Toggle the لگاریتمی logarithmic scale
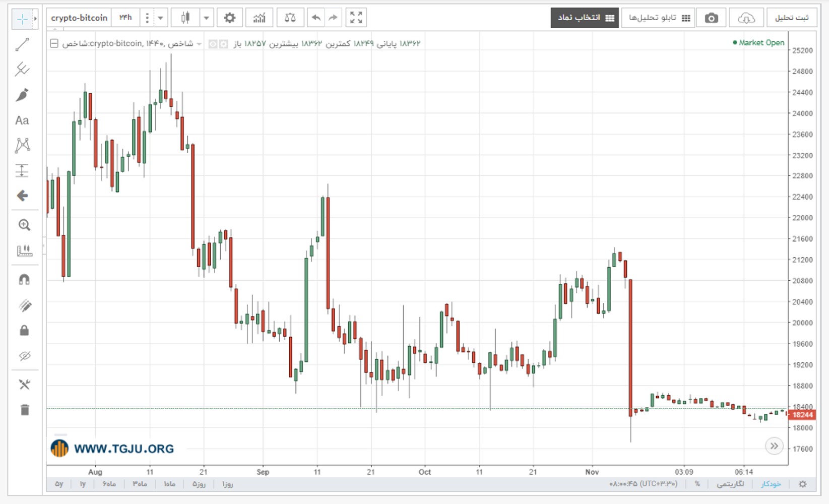This screenshot has height=504, width=829. click(730, 484)
